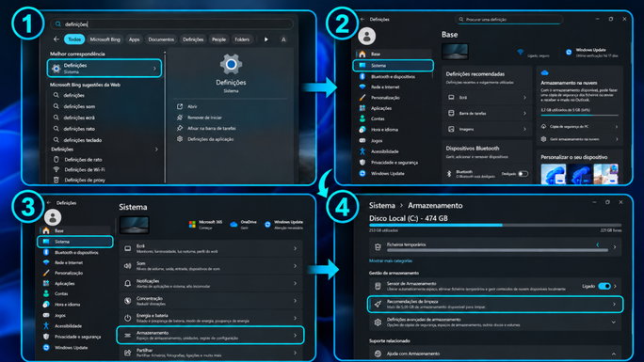Click chevron on Barra de tarefas row
Screen dimensions: 644x362
pos(524,113)
